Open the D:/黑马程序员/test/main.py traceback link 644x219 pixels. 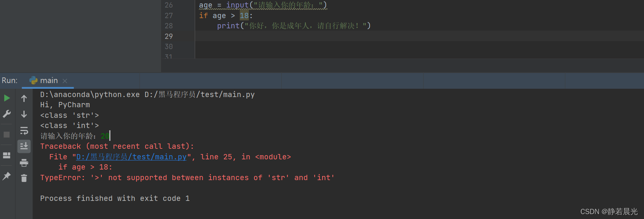(x=132, y=157)
